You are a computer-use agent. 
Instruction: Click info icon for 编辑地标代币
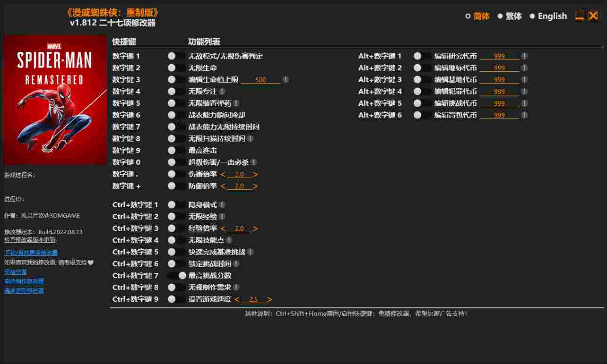point(524,68)
